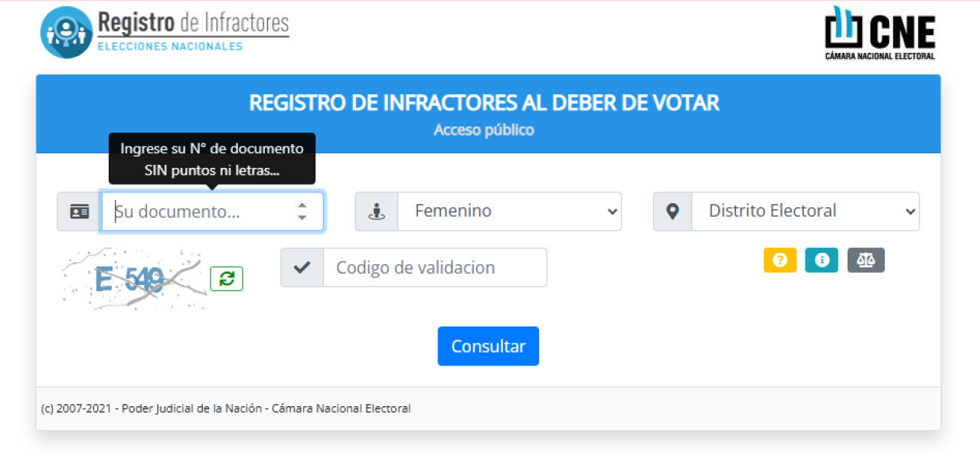Decrease document number with down stepper arrow

302,218
